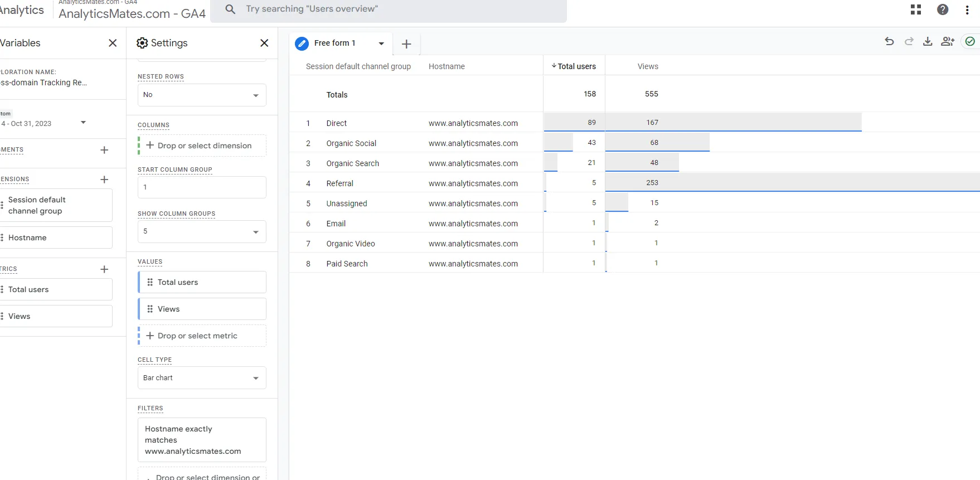Share exploration with add-people icon
This screenshot has width=980, height=480.
(x=948, y=41)
